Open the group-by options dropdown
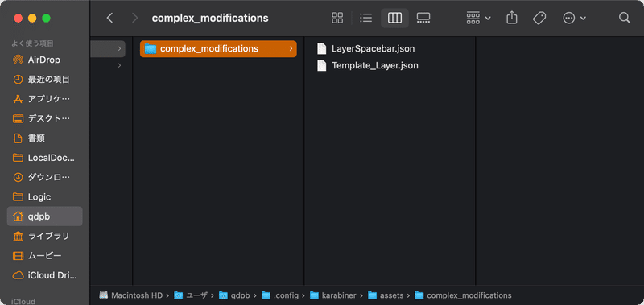Screen dimensions: 644x305 click(x=478, y=18)
